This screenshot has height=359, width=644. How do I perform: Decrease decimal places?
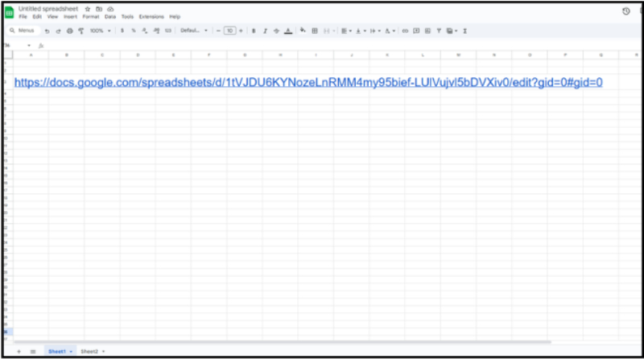[x=145, y=31]
